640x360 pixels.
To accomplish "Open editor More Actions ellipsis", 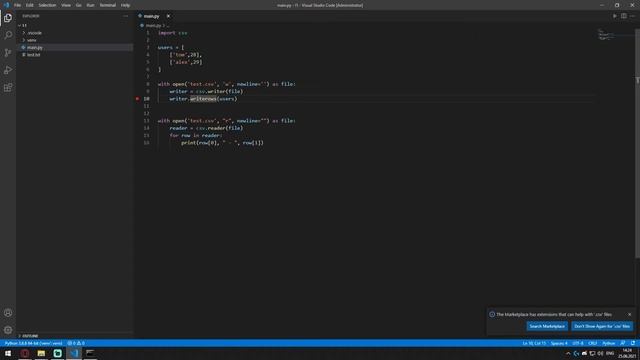I will (632, 16).
